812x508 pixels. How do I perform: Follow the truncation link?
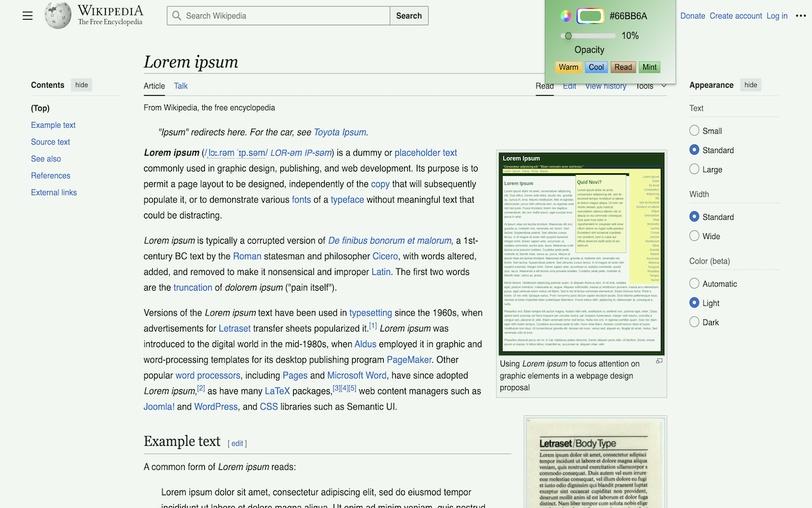193,287
